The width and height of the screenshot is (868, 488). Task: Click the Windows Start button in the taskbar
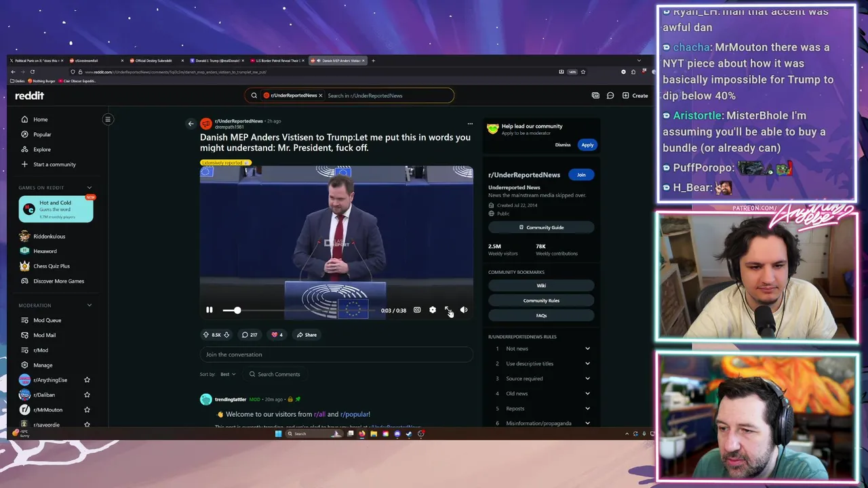pos(278,434)
